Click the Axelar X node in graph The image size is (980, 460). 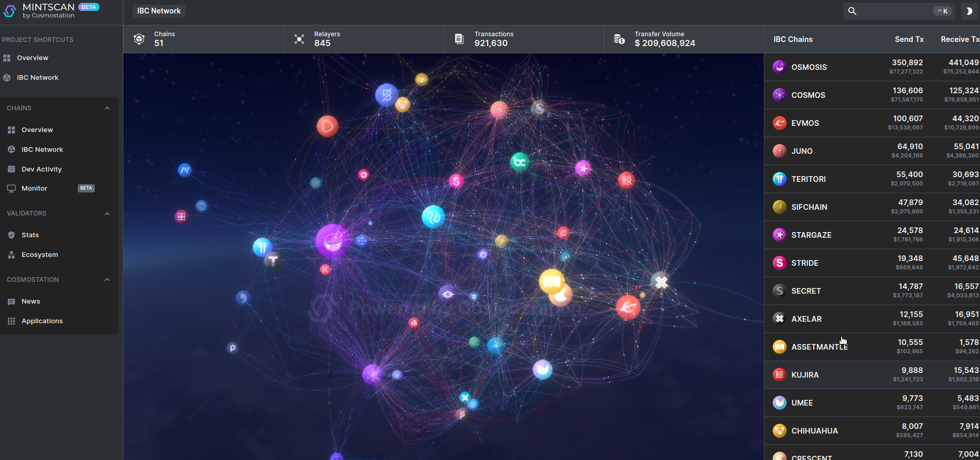point(661,282)
